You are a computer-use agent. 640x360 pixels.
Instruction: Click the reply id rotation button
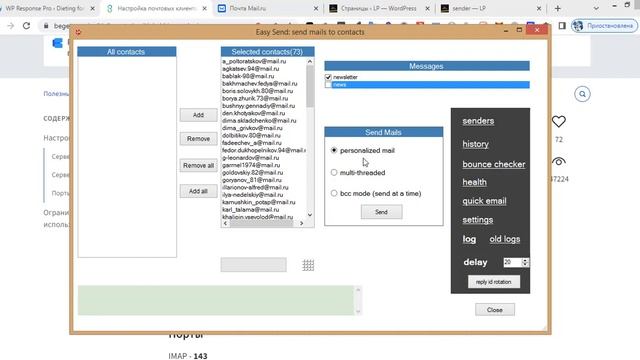click(x=493, y=282)
